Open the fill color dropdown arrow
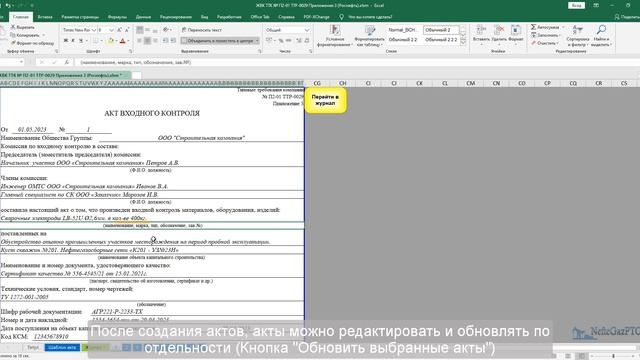Viewport: 640px width, 360px height. coord(116,41)
